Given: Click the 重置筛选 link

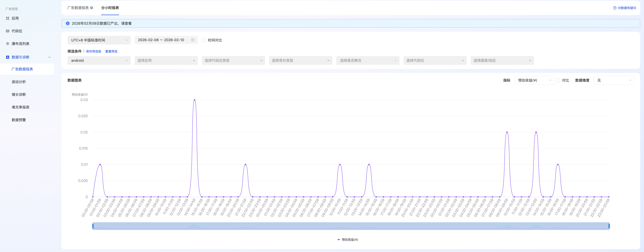Looking at the screenshot, I should 111,51.
